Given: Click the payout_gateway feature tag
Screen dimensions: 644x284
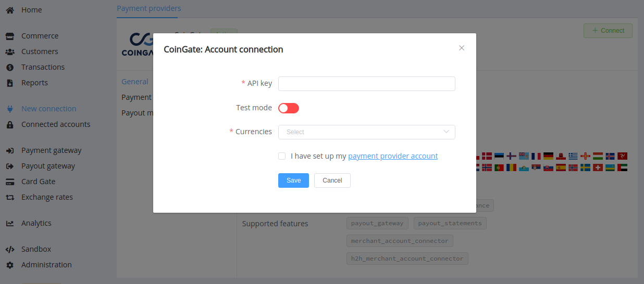Looking at the screenshot, I should tap(377, 223).
